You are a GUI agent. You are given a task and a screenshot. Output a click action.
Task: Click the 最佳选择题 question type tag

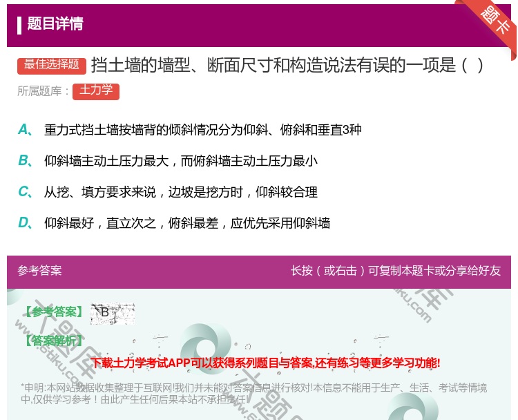click(x=52, y=65)
